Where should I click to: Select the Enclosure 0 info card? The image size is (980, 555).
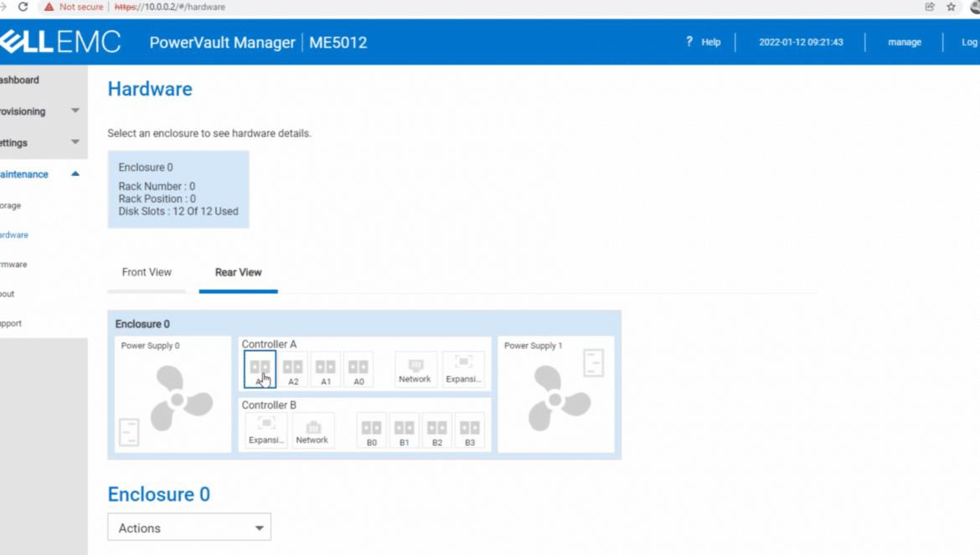pyautogui.click(x=178, y=189)
